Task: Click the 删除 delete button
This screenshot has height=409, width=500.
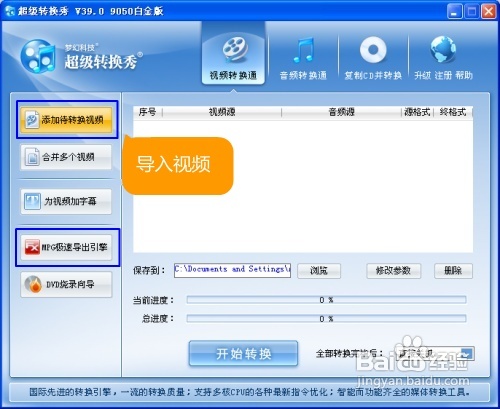Action: pyautogui.click(x=453, y=270)
